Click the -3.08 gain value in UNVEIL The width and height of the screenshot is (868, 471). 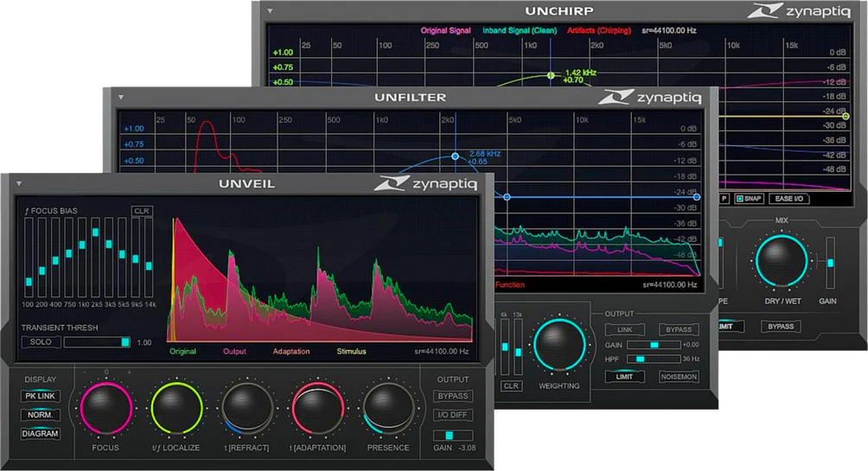[467, 448]
